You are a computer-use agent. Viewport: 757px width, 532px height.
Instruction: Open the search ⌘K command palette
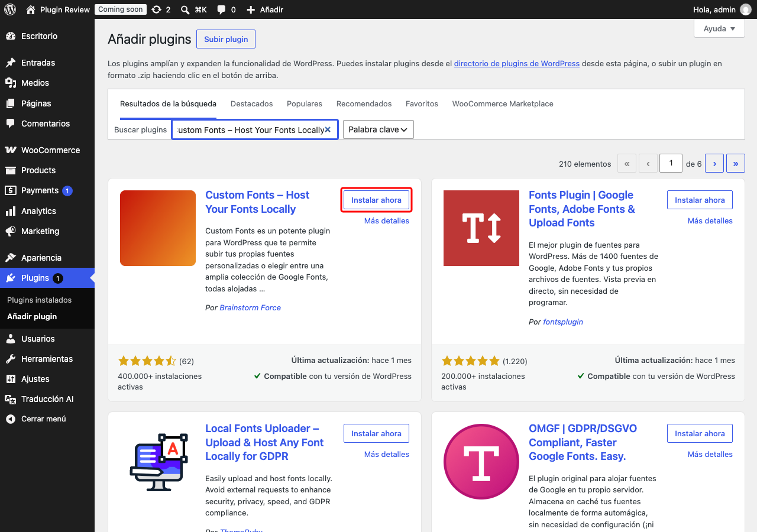coord(193,9)
